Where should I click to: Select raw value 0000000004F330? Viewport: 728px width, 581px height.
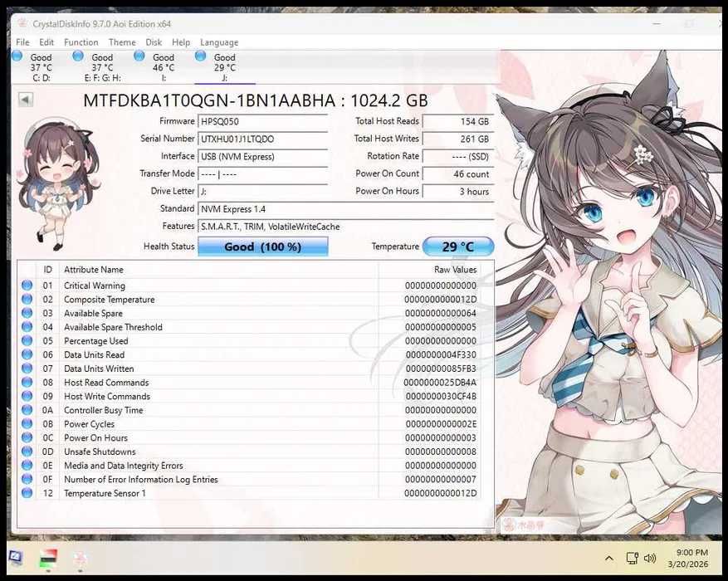[x=441, y=354]
